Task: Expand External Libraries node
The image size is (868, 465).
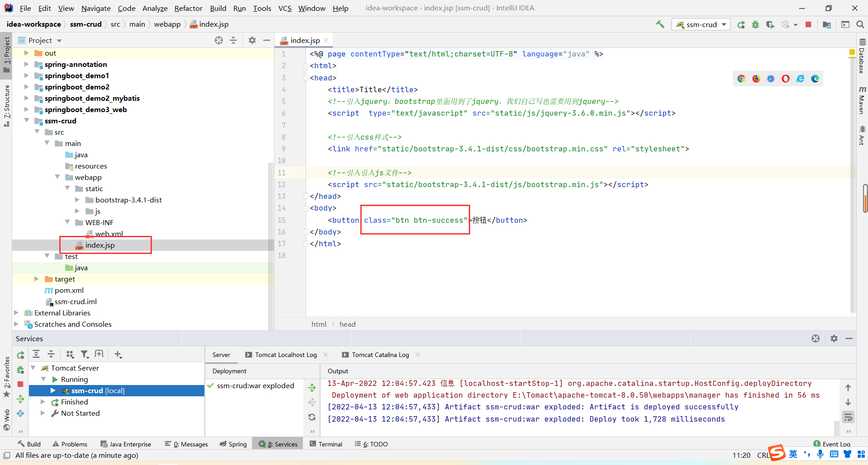Action: point(16,312)
